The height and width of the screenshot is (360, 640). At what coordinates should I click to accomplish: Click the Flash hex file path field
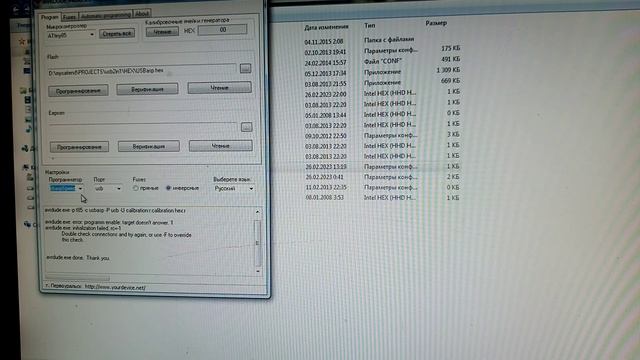(142, 71)
